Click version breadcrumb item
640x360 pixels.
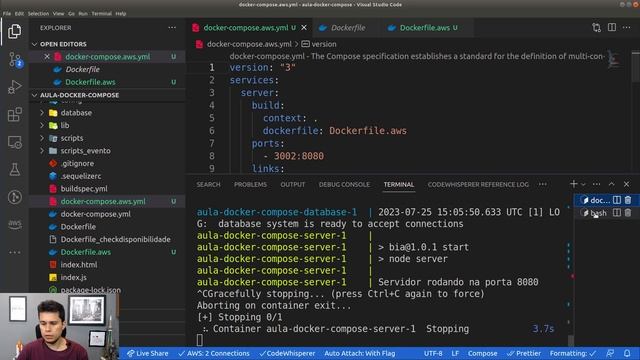pos(320,44)
